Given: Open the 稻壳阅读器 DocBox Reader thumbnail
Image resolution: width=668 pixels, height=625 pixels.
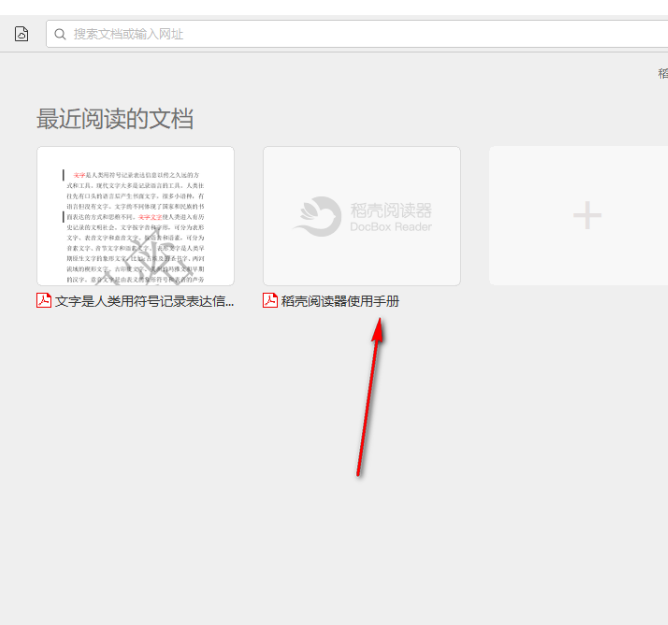Looking at the screenshot, I should [362, 216].
